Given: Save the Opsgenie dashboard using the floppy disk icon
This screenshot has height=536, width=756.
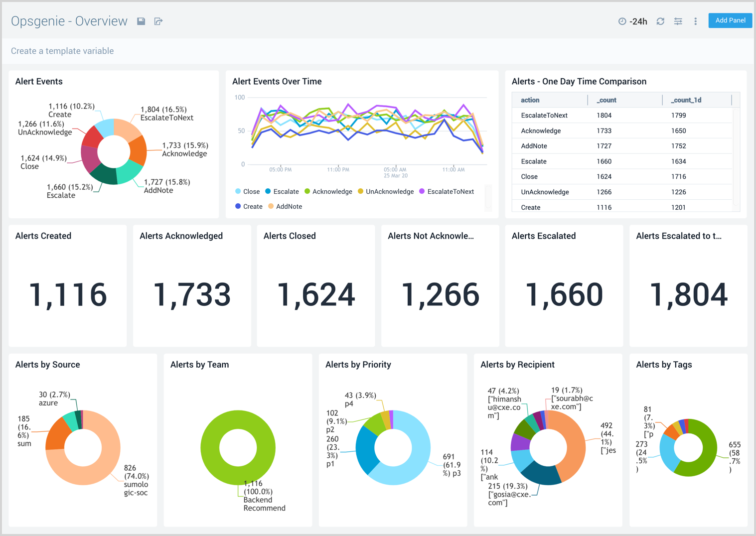Looking at the screenshot, I should (x=141, y=21).
